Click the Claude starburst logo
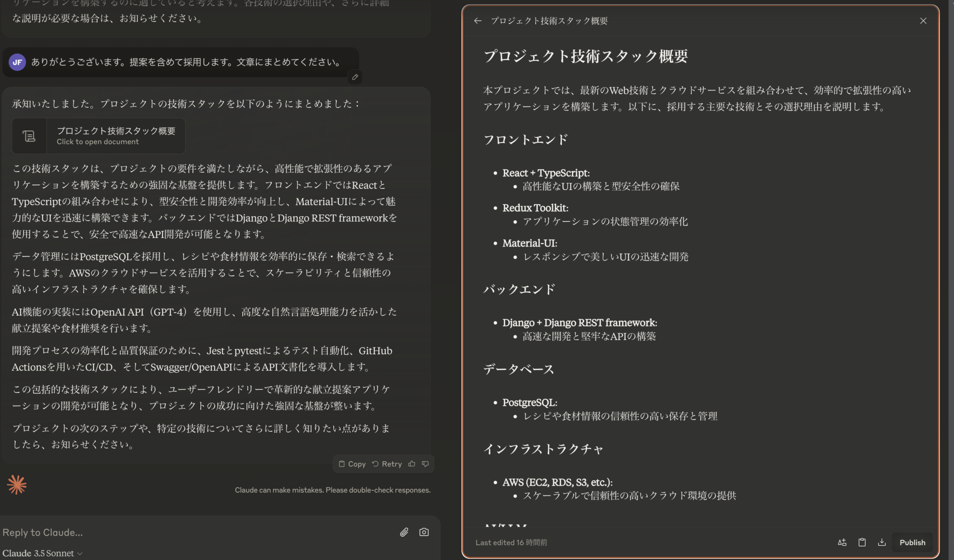Viewport: 954px width, 560px height. [x=16, y=485]
